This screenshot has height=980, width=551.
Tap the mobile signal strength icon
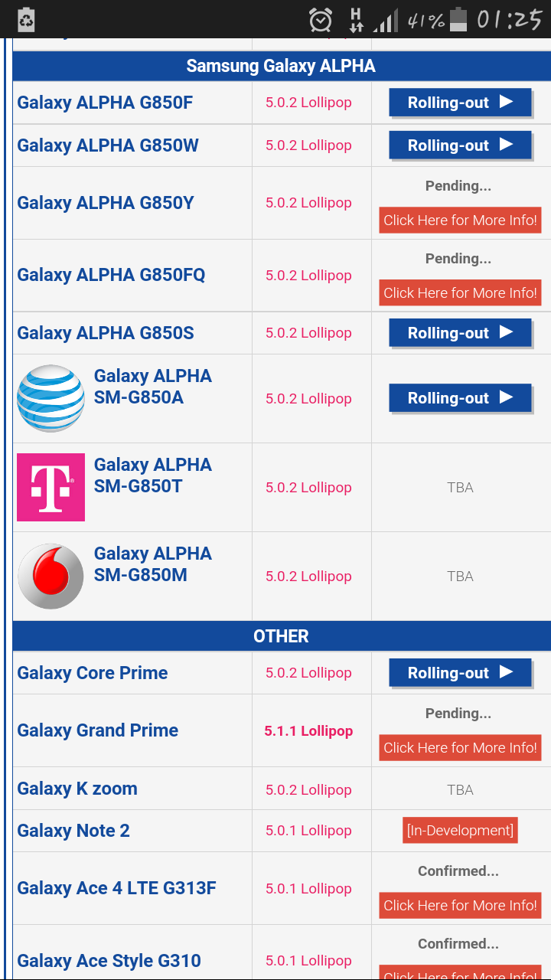point(385,21)
